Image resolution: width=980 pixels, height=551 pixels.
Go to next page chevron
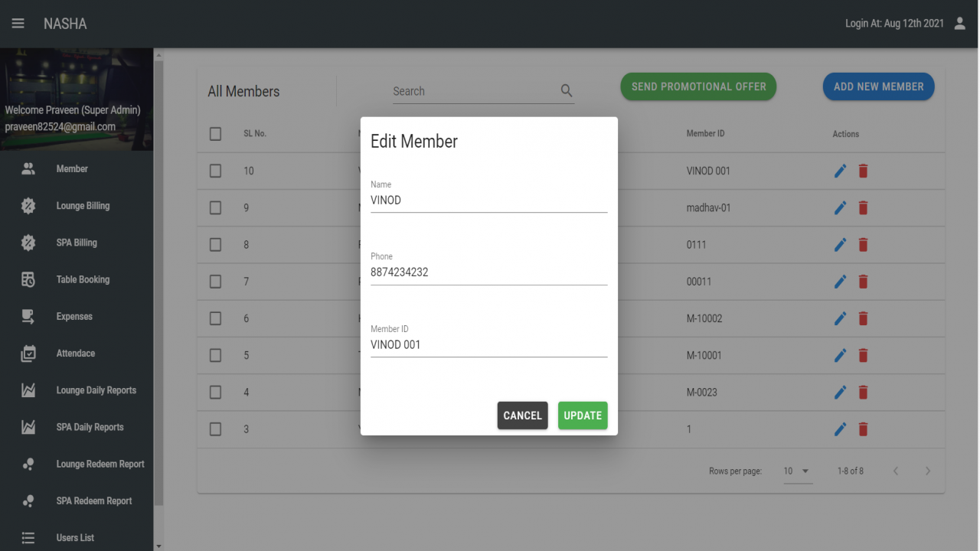tap(927, 471)
